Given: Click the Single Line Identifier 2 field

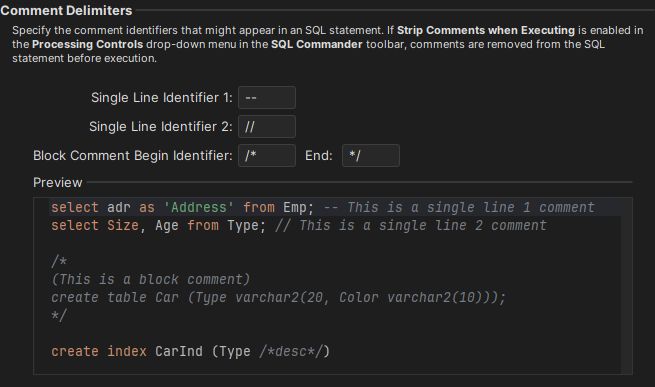Looking at the screenshot, I should pos(267,127).
